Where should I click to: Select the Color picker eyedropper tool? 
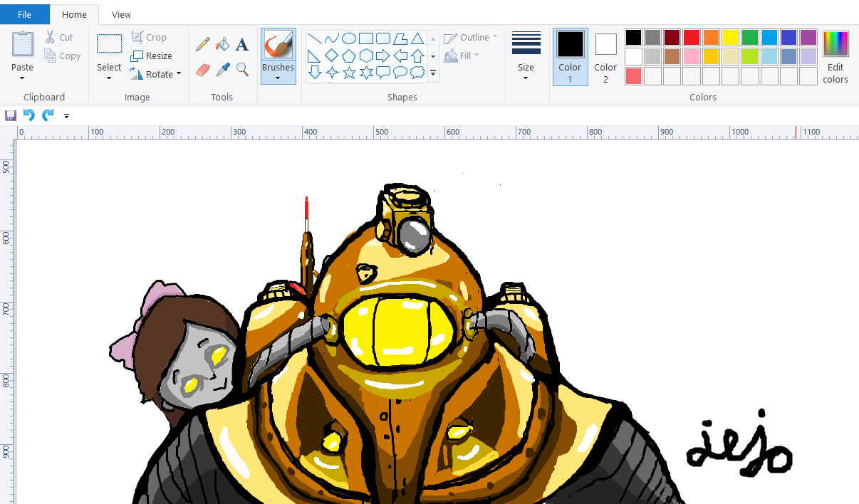223,69
